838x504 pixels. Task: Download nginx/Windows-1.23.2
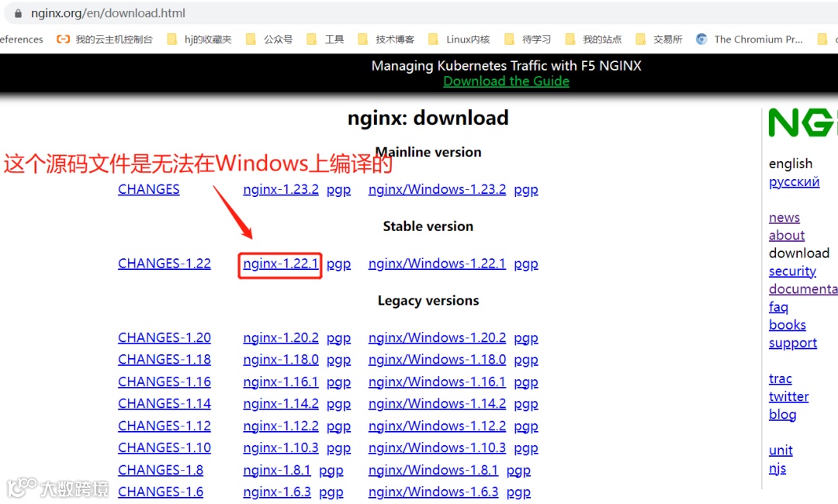pos(437,189)
